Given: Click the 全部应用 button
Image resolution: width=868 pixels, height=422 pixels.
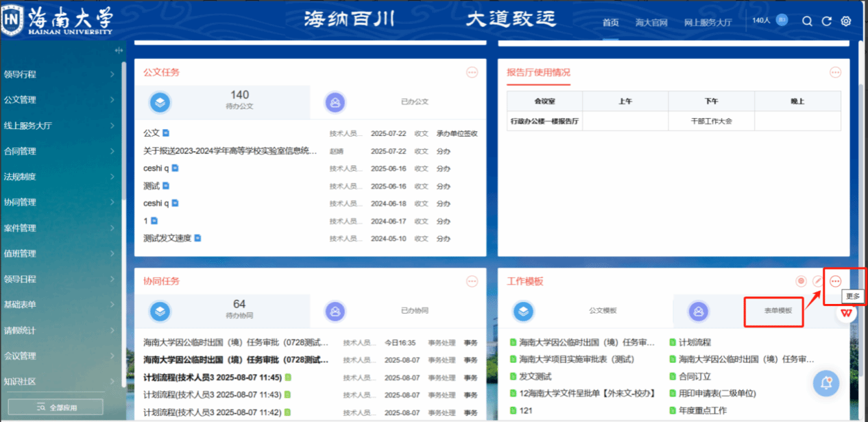Looking at the screenshot, I should [x=56, y=408].
